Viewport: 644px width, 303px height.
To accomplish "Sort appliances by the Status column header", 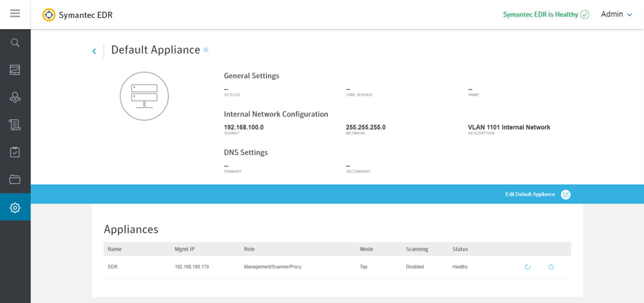I will pos(460,249).
